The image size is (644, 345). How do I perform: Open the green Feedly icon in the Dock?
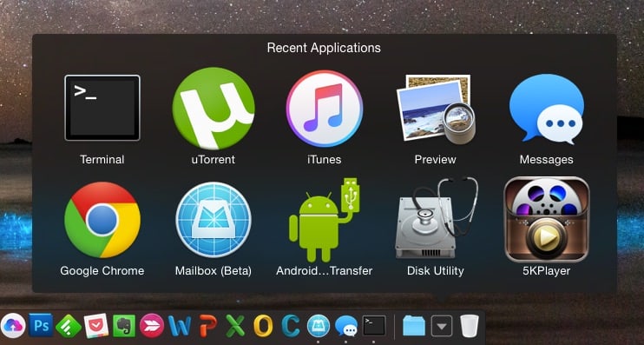[x=69, y=326]
